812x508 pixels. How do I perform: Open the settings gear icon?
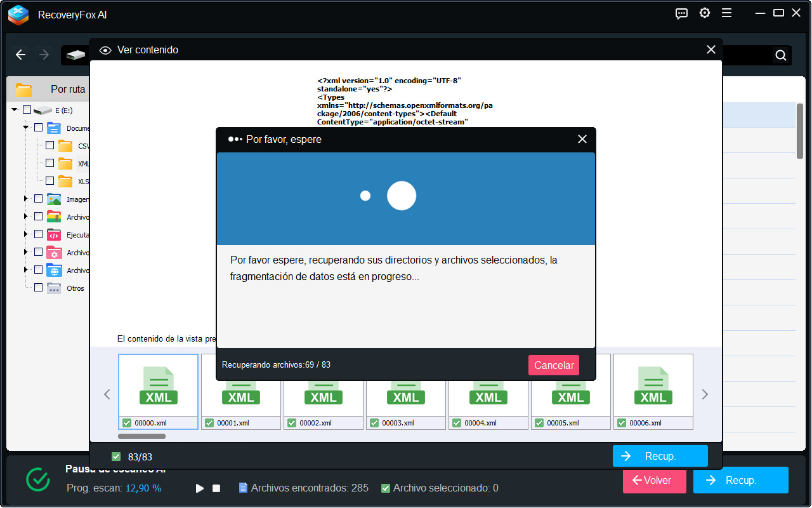pos(704,13)
